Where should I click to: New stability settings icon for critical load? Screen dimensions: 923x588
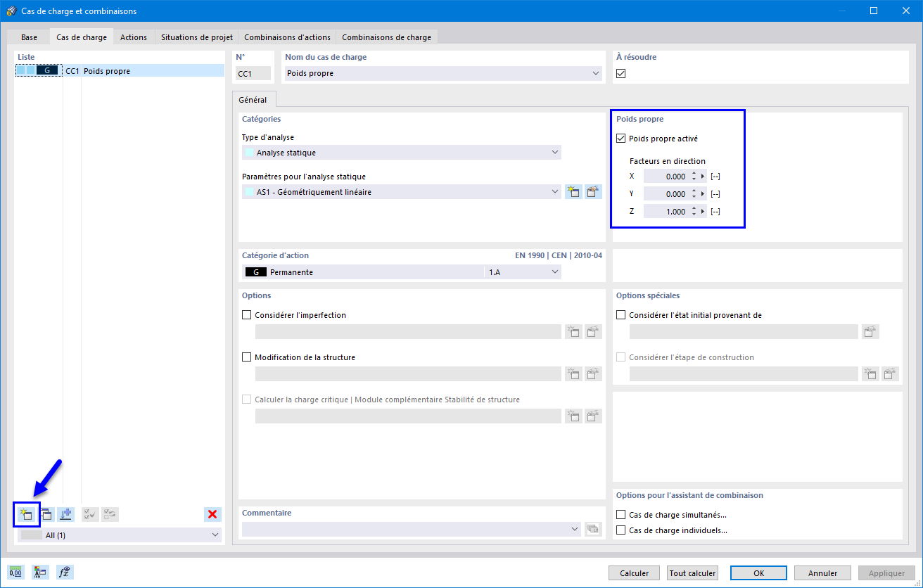[573, 416]
